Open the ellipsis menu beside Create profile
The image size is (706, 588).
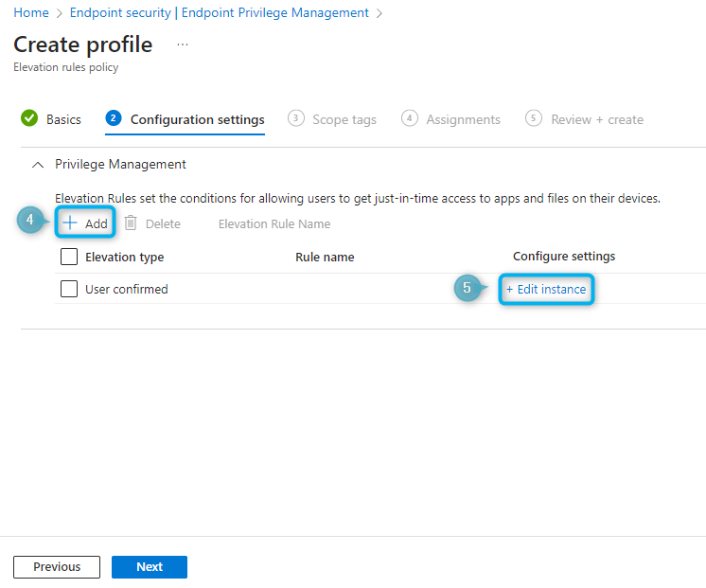(183, 45)
